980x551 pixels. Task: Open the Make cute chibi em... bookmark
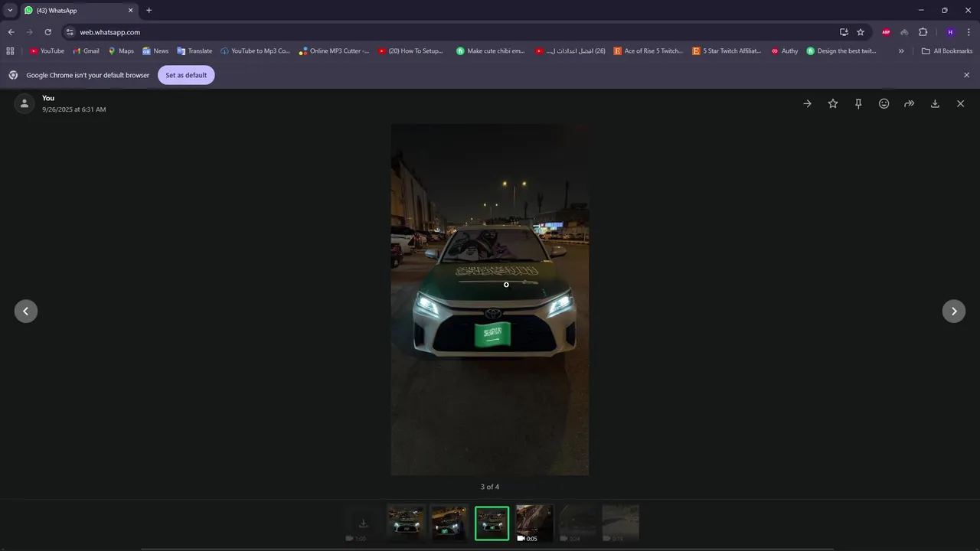491,51
